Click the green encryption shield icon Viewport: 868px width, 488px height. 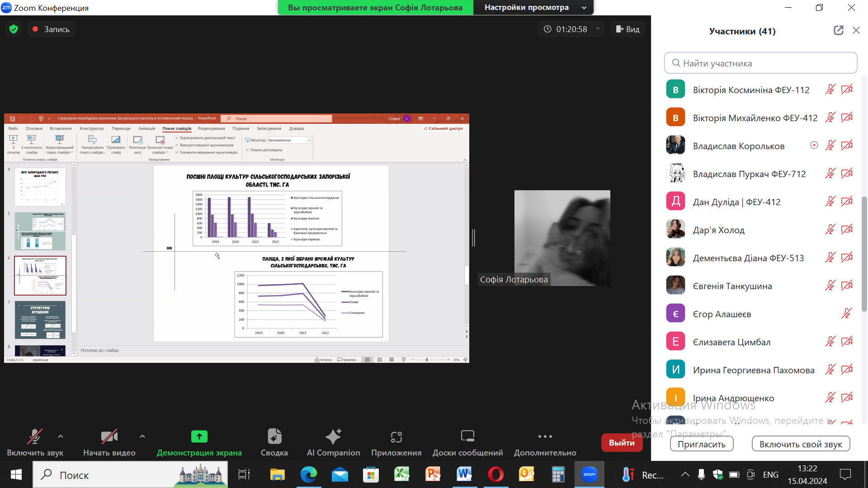coord(14,29)
